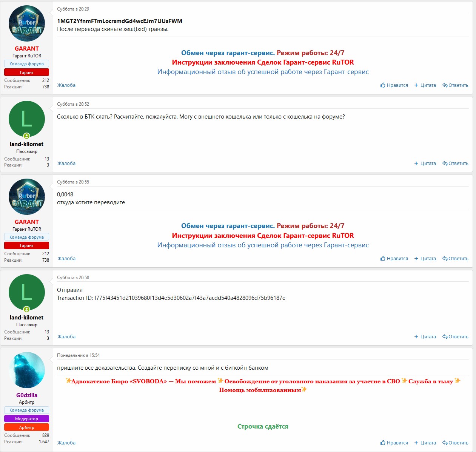Open GARANT avatar on the 20:55 post

click(x=27, y=197)
